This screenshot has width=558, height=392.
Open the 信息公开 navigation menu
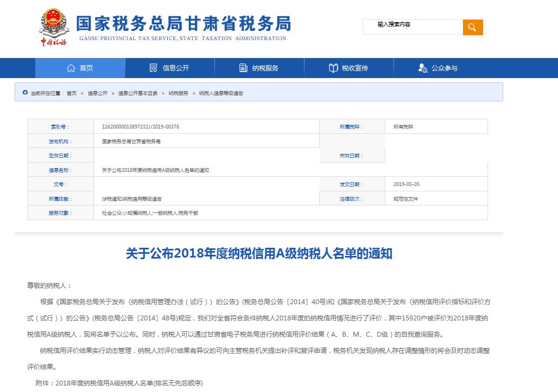(x=176, y=68)
